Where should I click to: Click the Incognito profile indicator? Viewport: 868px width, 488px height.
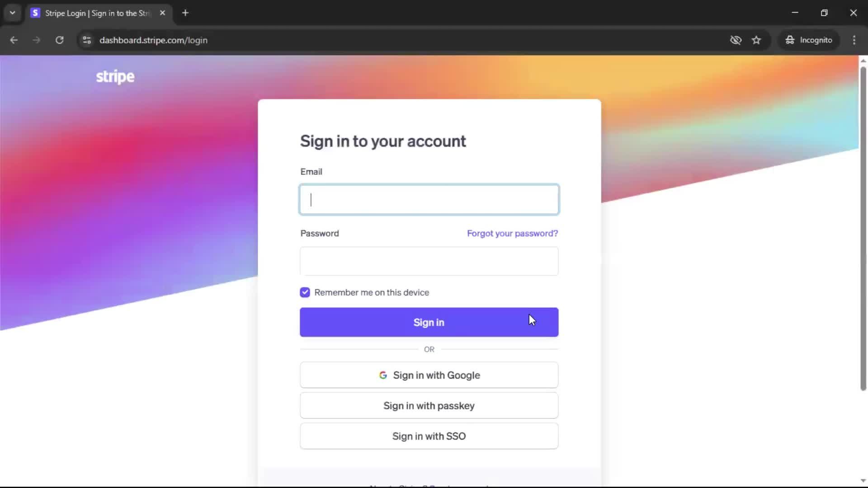click(809, 40)
